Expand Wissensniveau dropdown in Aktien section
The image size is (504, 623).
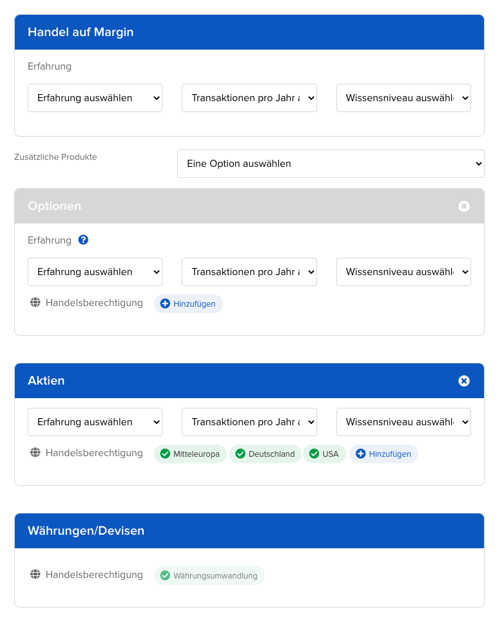[x=403, y=422]
